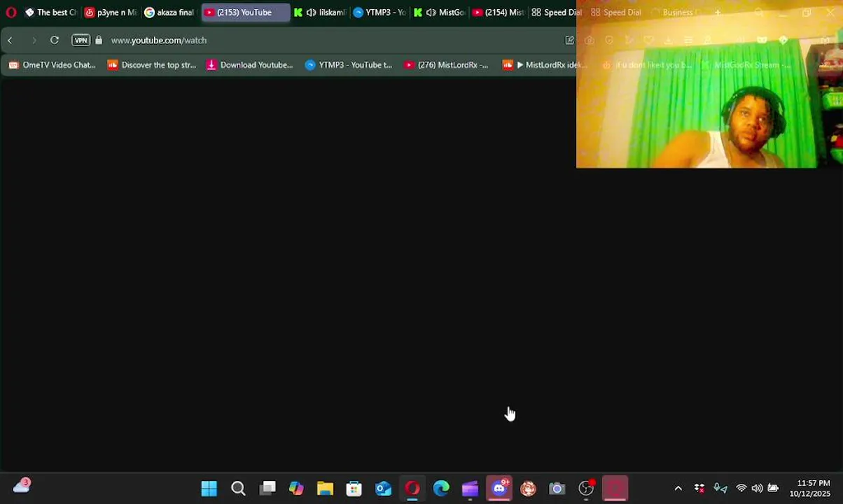Open Clipchamp purple taskbar icon
Image resolution: width=843 pixels, height=504 pixels.
pyautogui.click(x=470, y=489)
